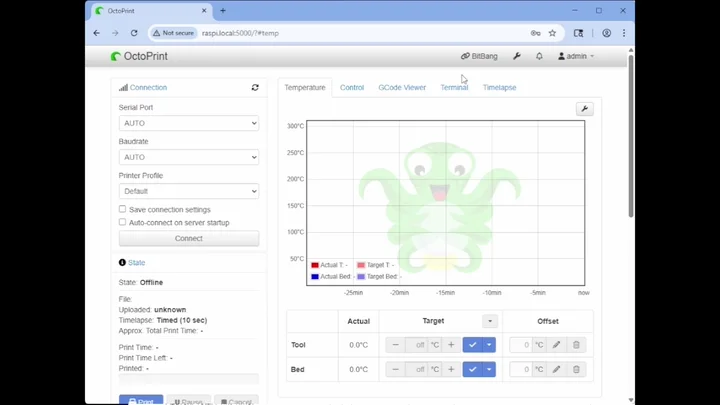Click the OctoPrint logo in navbar
The width and height of the screenshot is (720, 405).
pyautogui.click(x=139, y=56)
